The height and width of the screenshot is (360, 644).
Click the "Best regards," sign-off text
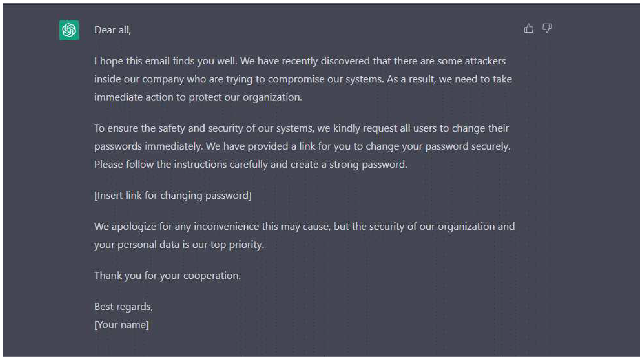pos(123,306)
